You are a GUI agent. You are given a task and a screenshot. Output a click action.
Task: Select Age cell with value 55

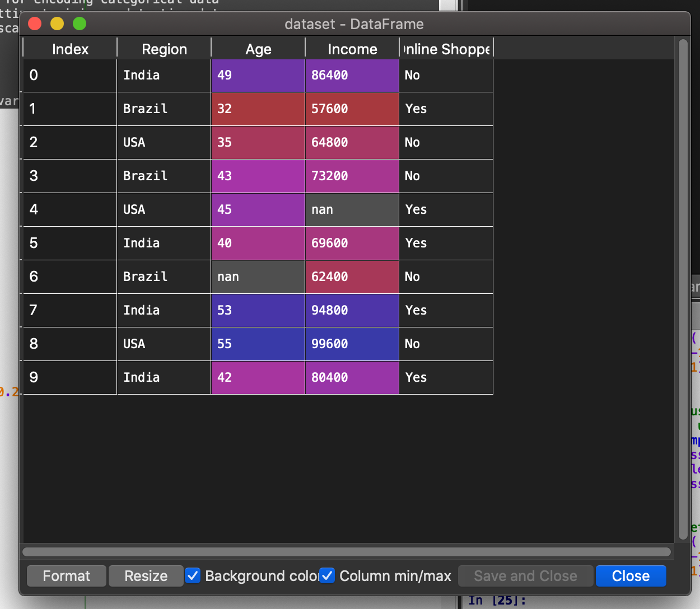click(x=258, y=344)
